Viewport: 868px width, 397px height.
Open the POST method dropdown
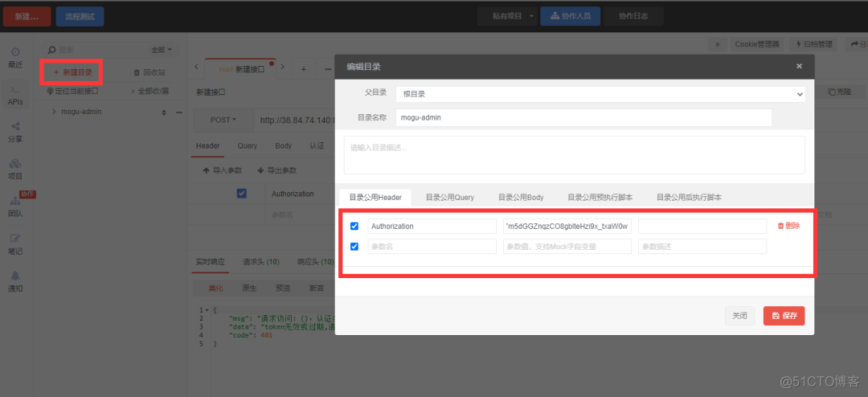click(223, 120)
